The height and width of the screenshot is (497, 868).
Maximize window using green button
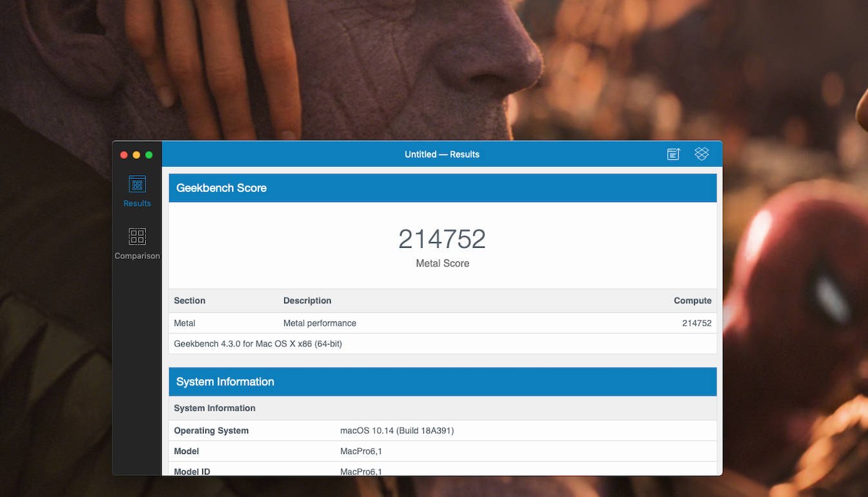coord(149,155)
